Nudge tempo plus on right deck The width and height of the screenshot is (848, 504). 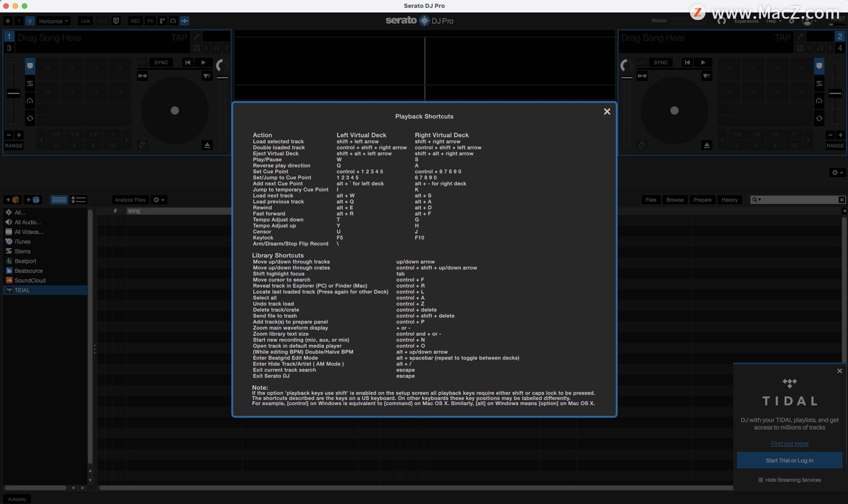tap(840, 135)
